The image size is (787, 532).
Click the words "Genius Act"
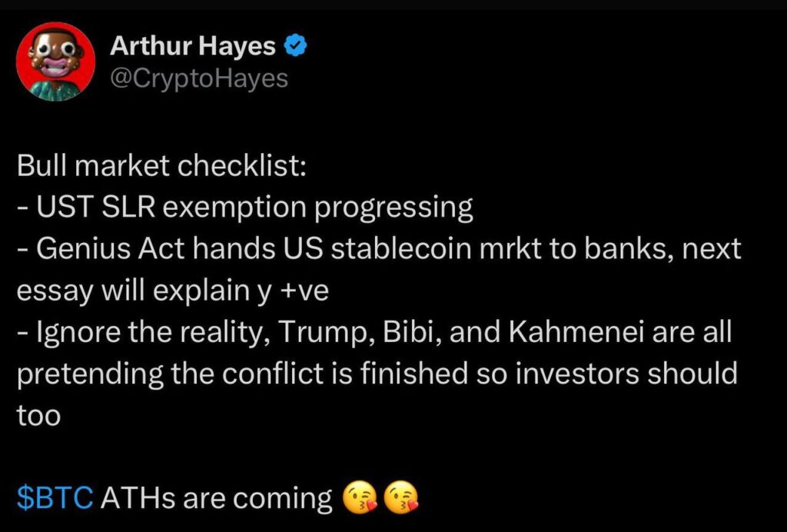coord(93,250)
